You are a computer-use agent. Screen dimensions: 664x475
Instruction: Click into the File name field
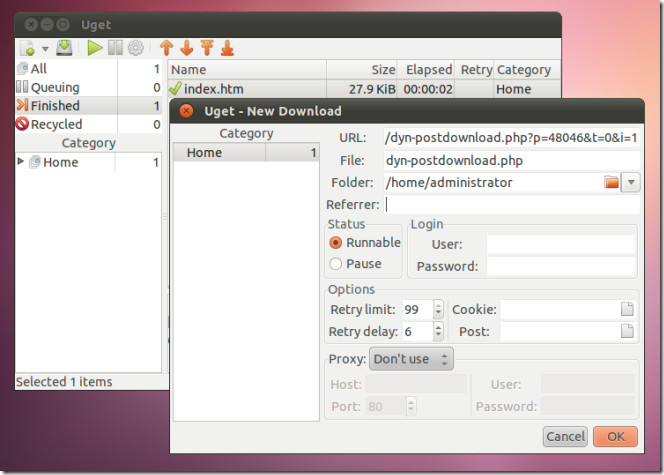[511, 160]
